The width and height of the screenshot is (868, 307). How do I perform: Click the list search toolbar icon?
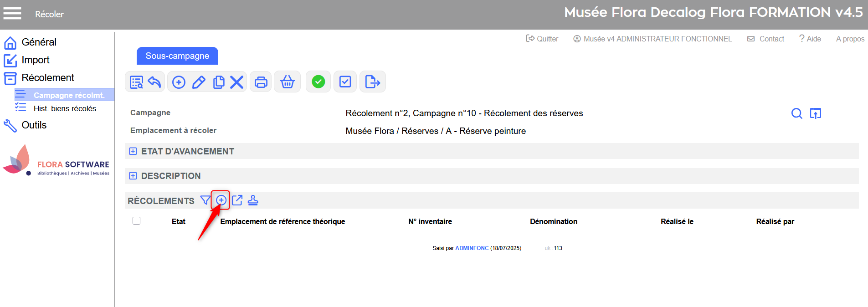point(136,82)
